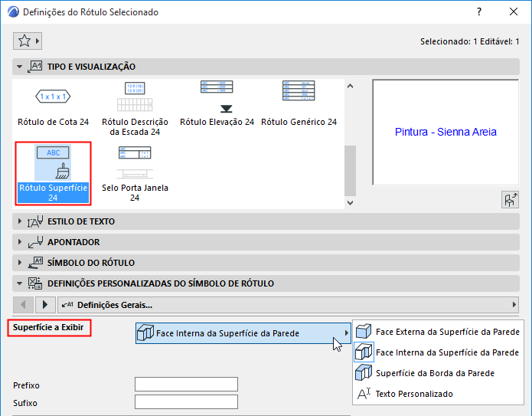The image size is (532, 416).
Task: Click the Estilo de Texto panel icon
Action: pyautogui.click(x=35, y=221)
